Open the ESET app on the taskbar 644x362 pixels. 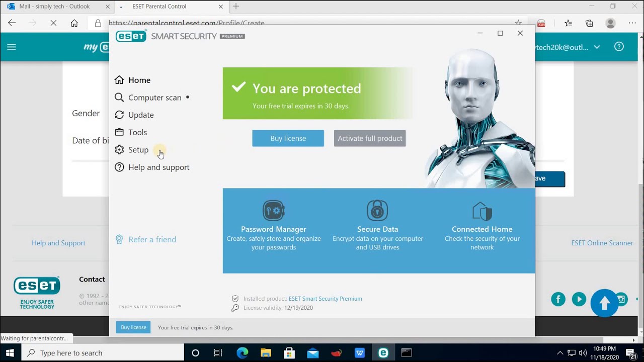(x=383, y=353)
